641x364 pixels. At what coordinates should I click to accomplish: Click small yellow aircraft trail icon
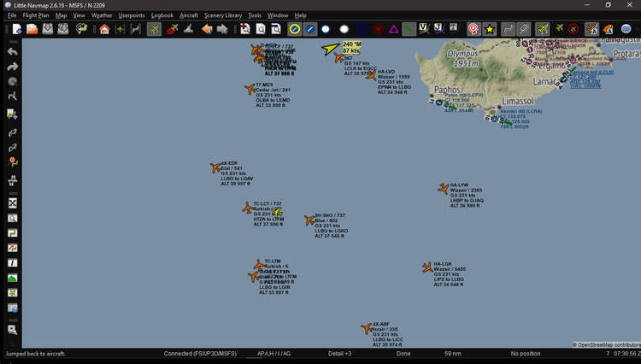[x=559, y=28]
